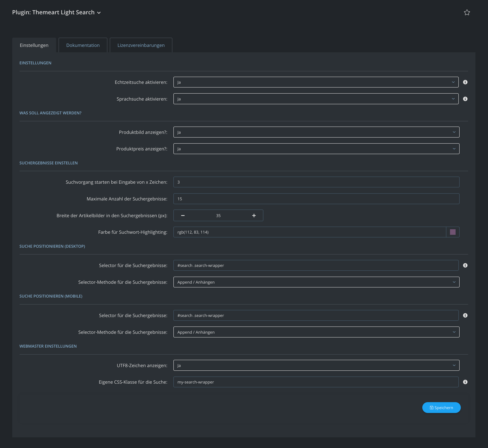Click info icon beside Eigene CSS-Klasse field
The width and height of the screenshot is (488, 448).
pyautogui.click(x=465, y=382)
